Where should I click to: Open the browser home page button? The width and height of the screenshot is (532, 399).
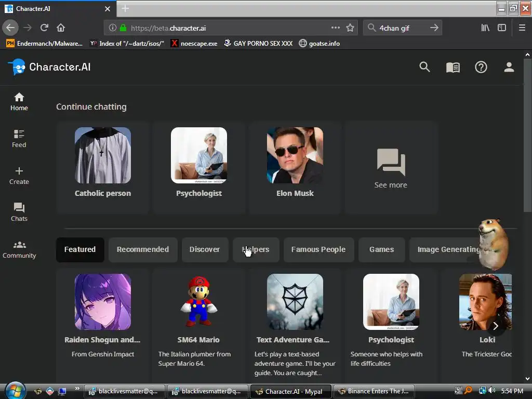click(x=61, y=28)
